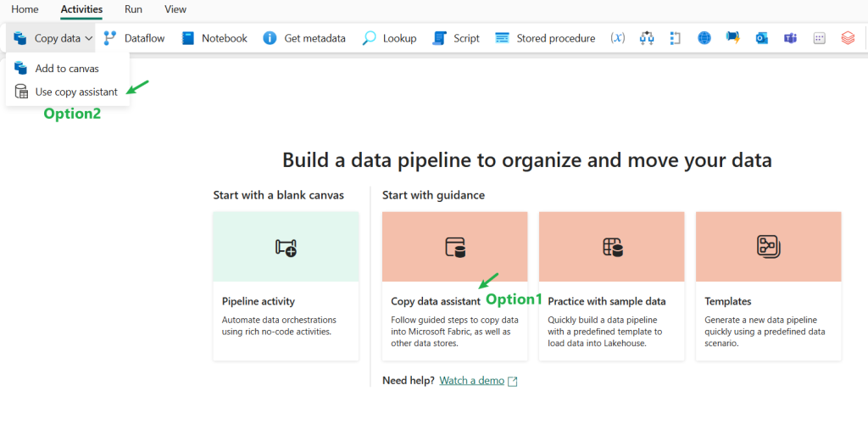Click the Templates card icon
Viewport: 868px width, 430px height.
click(768, 247)
